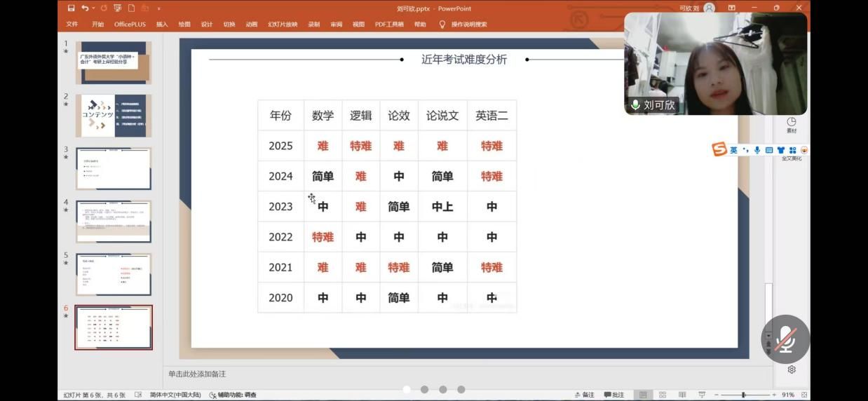This screenshot has height=401, width=868.
Task: Click the Undo arrow icon
Action: point(84,8)
